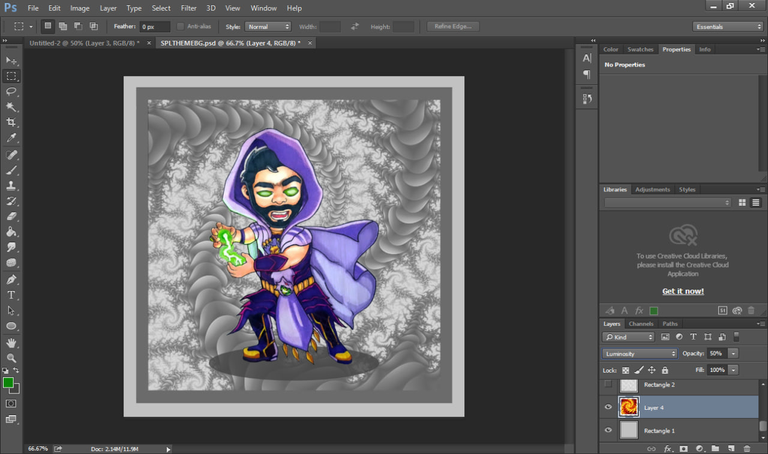The image size is (768, 454).
Task: Select the Layer 4 thumbnail
Action: click(x=629, y=407)
